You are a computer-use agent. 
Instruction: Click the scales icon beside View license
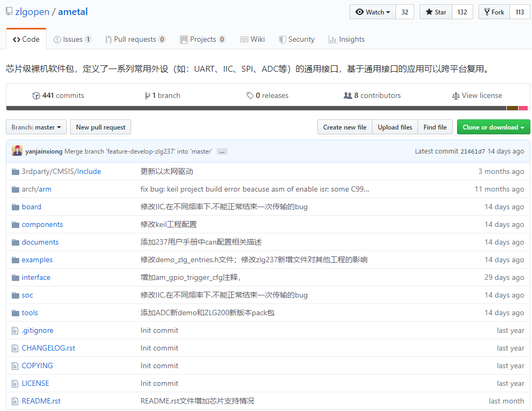455,96
